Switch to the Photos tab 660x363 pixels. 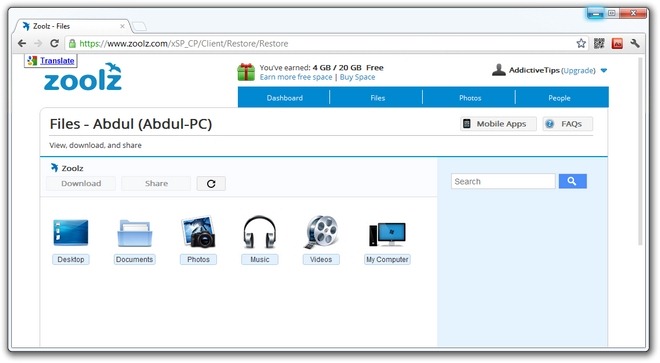point(470,98)
